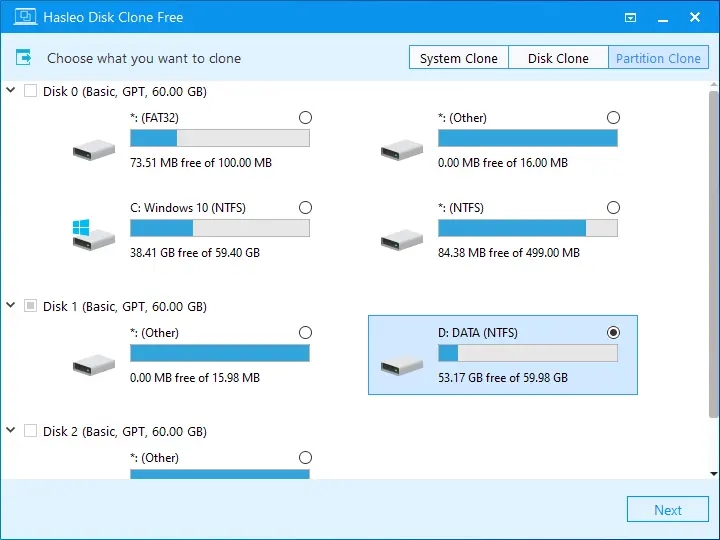Image resolution: width=720 pixels, height=540 pixels.
Task: Switch to the Partition Clone tab
Action: coord(658,57)
